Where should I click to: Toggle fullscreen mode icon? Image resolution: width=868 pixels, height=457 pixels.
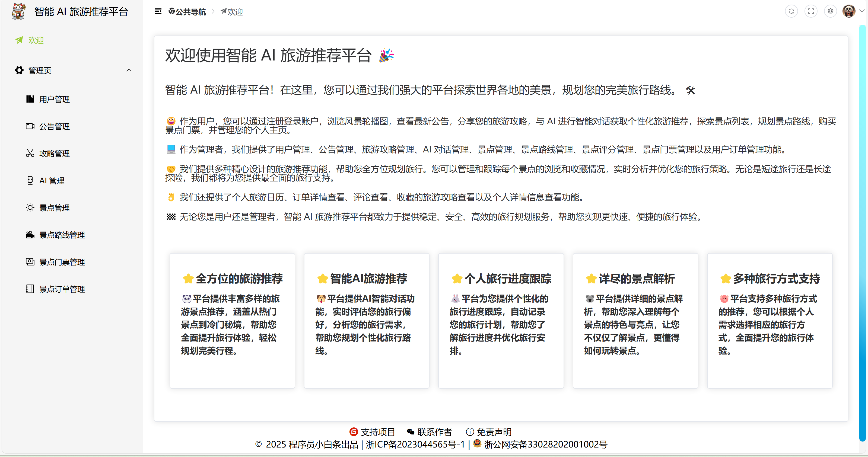tap(811, 11)
